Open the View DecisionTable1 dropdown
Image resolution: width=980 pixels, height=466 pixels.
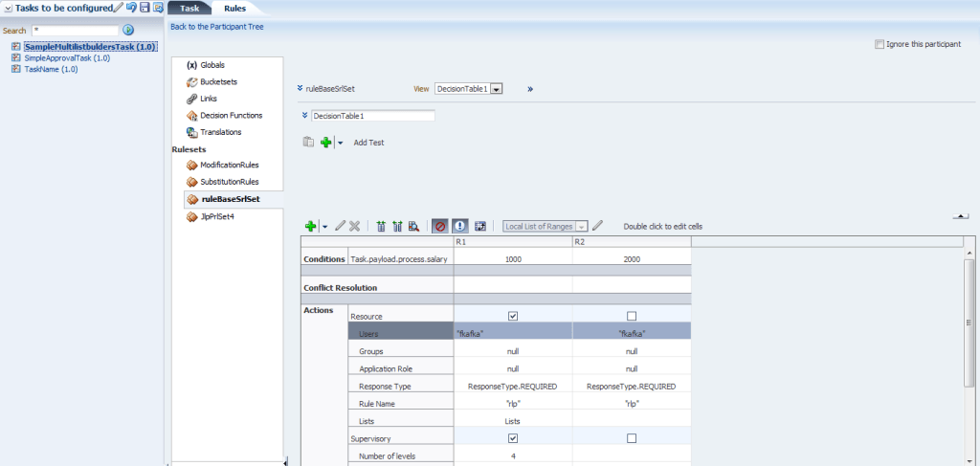tap(497, 89)
